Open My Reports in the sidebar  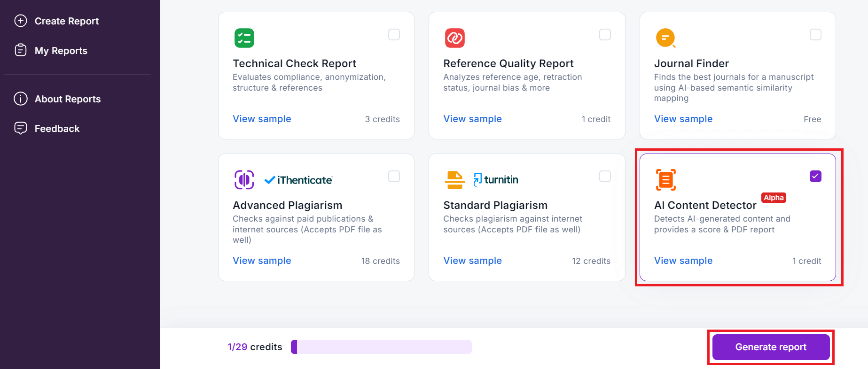[x=61, y=51]
